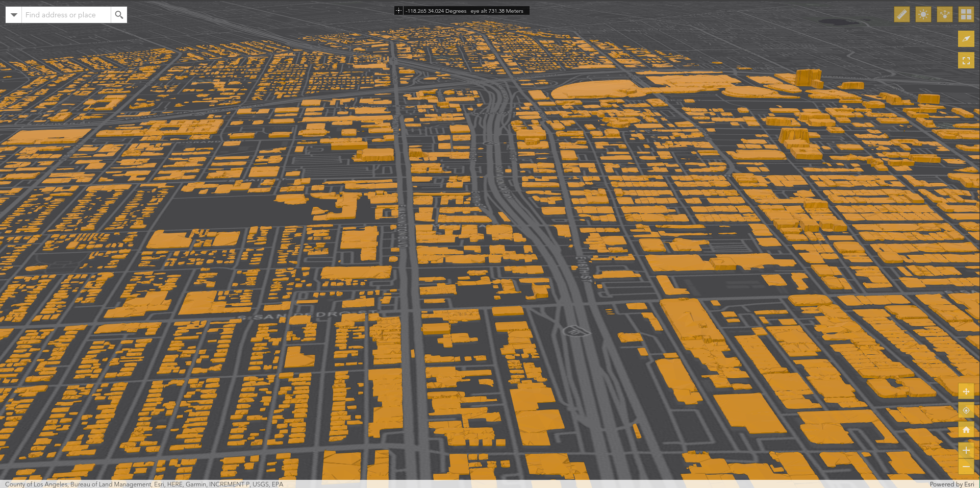The width and height of the screenshot is (980, 488).
Task: Click the map attribution text bar
Action: click(x=144, y=484)
